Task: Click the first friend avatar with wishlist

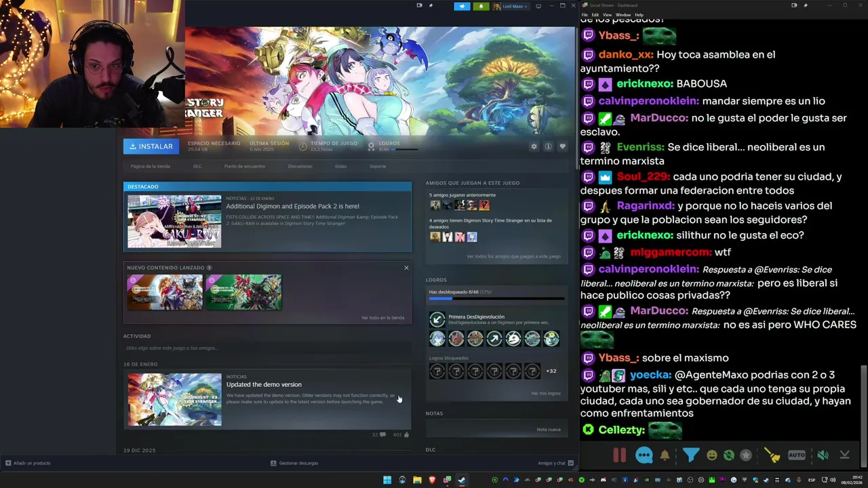Action: 435,237
